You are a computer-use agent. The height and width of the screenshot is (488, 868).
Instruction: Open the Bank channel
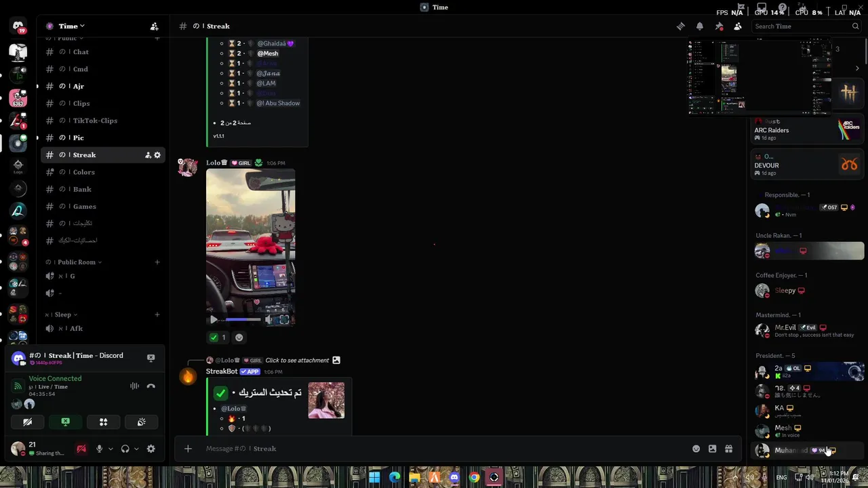pos(103,189)
